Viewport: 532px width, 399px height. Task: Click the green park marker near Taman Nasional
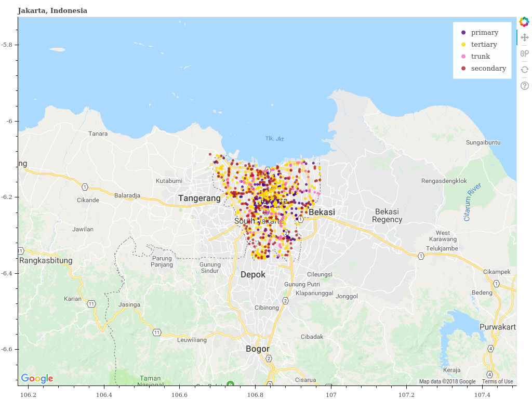pyautogui.click(x=230, y=384)
